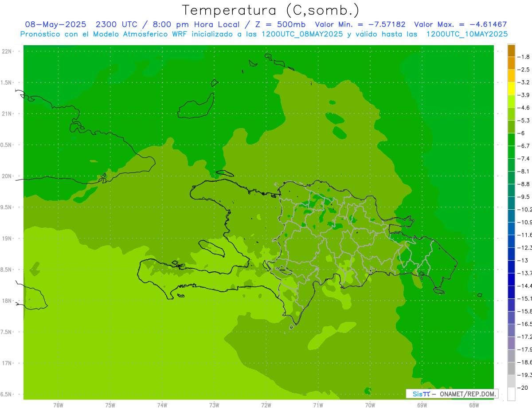Click legend swatch between -6 and -6.7
Viewport: 532px width, 411px height.
511,140
